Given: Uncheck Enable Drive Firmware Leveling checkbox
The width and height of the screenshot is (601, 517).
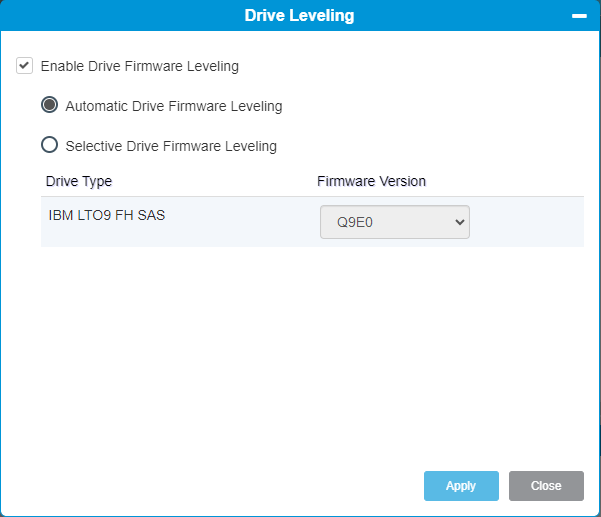Looking at the screenshot, I should tap(24, 66).
